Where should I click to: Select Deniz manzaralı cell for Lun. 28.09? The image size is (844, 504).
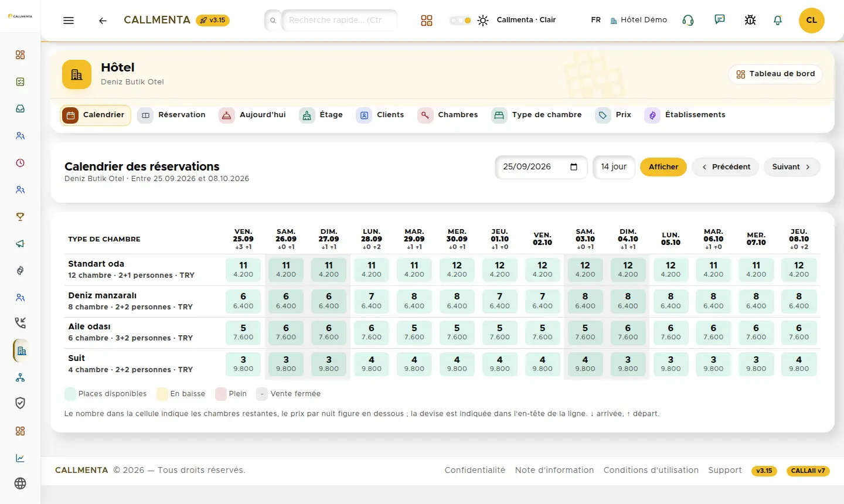[x=372, y=301]
